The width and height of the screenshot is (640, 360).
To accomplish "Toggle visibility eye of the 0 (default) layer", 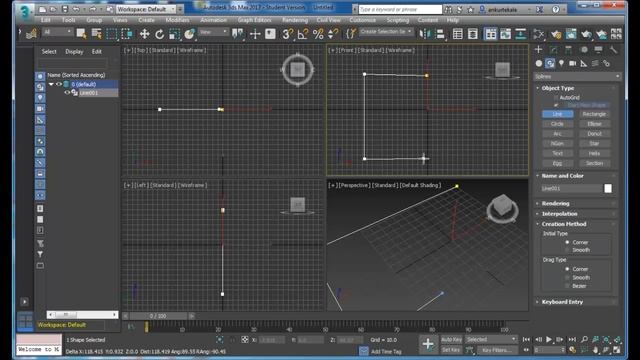I will (59, 84).
